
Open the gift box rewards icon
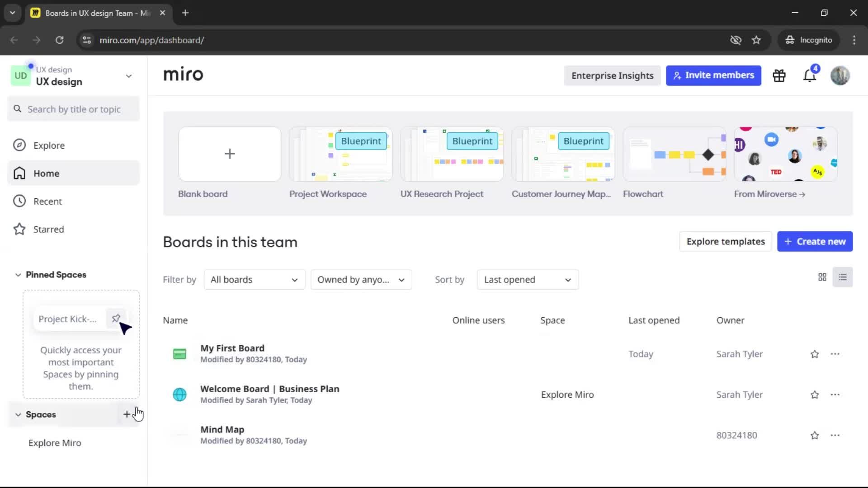pyautogui.click(x=779, y=75)
